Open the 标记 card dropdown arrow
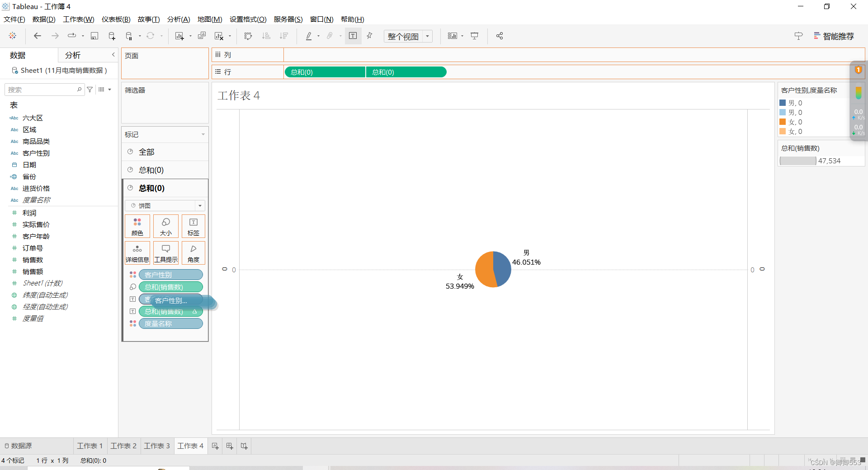The height and width of the screenshot is (470, 868). pos(203,134)
